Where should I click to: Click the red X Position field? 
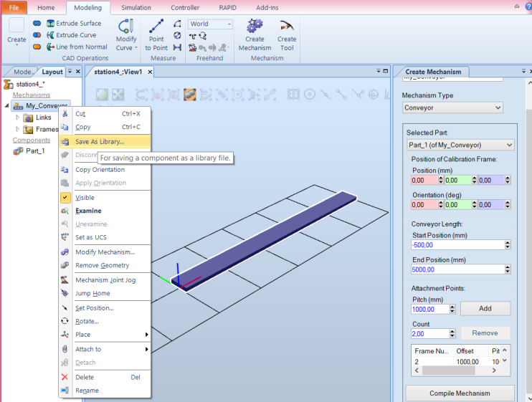(x=424, y=181)
